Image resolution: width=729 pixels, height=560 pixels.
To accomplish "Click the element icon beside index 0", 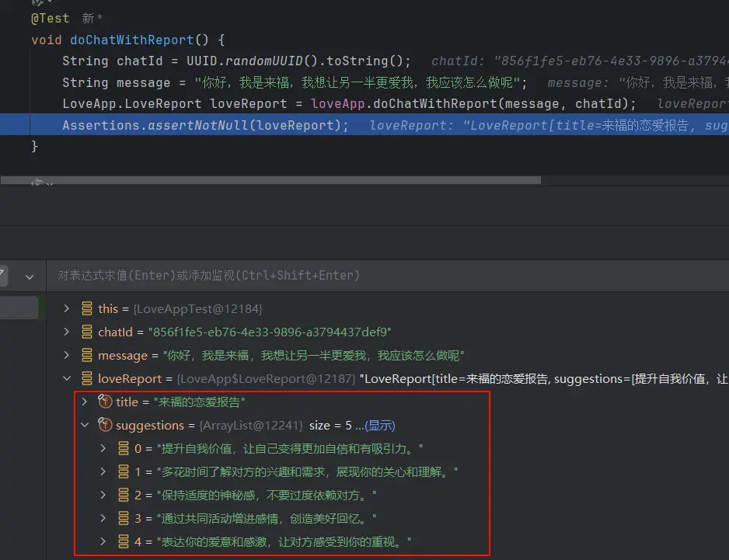I will tap(124, 448).
